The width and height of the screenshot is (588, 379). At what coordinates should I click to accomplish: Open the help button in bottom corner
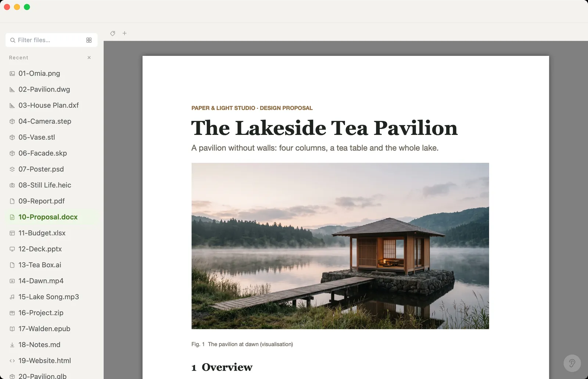(x=572, y=363)
